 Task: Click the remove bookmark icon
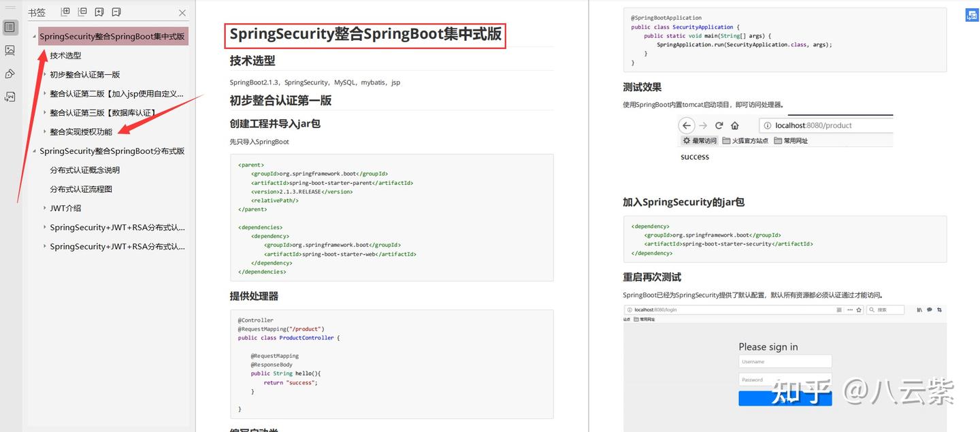point(116,12)
